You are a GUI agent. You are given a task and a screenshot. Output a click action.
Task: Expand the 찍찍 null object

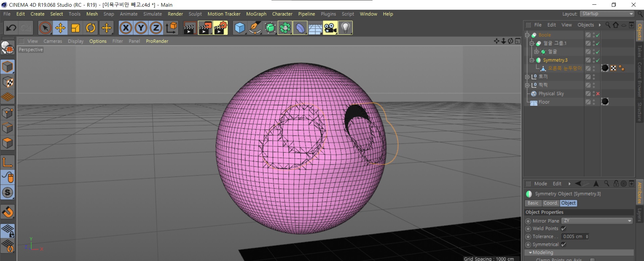point(527,85)
